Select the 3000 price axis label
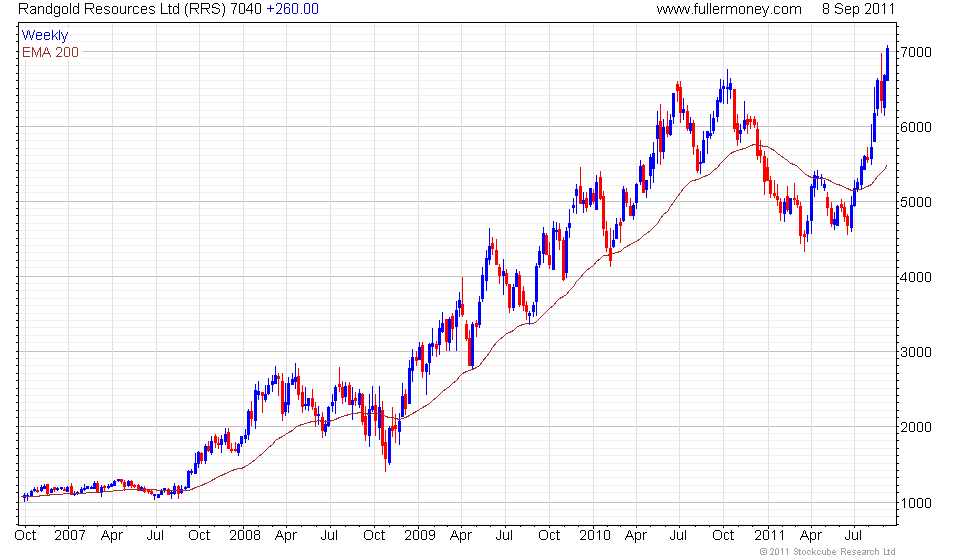 click(x=916, y=352)
